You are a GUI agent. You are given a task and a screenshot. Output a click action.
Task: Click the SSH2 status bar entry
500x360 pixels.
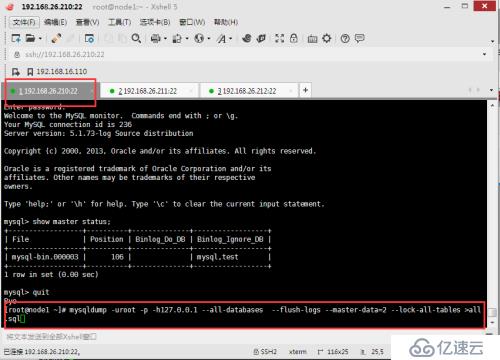point(265,351)
